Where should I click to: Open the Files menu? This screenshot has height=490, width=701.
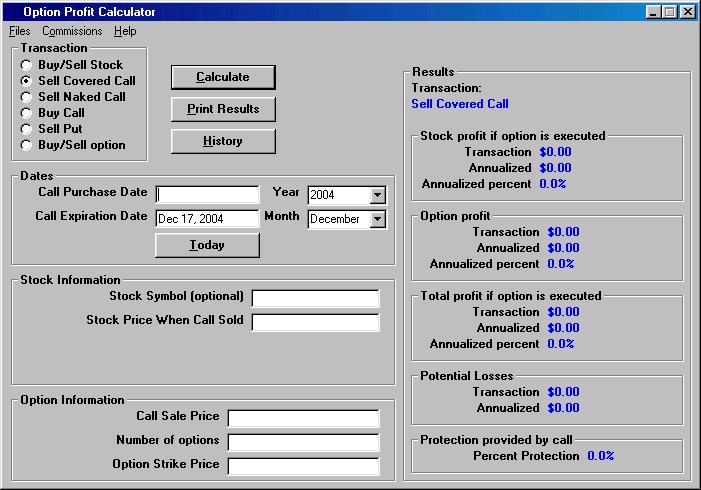click(x=19, y=31)
